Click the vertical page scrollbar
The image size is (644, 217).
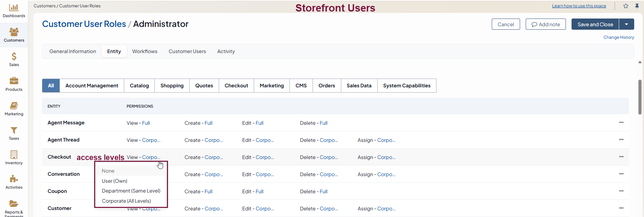(640, 97)
